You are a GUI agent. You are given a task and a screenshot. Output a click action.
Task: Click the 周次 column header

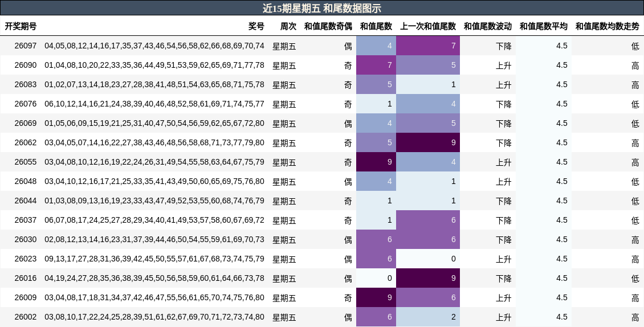pos(288,26)
